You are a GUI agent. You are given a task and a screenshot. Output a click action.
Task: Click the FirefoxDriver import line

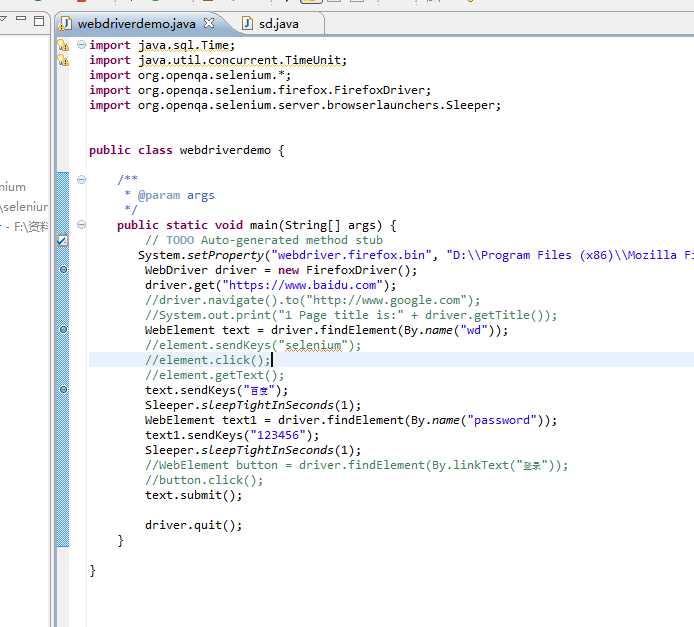(260, 90)
